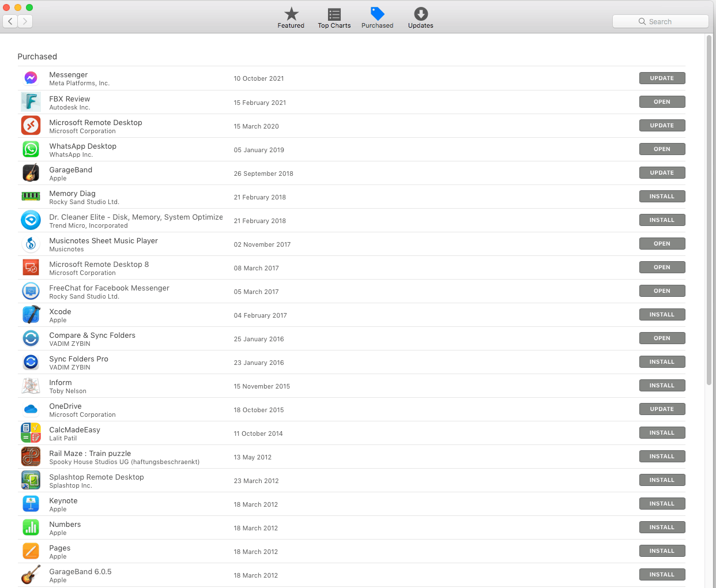Click the Splashtop Remote Desktop icon
Screen dimensions: 716x588
click(31, 480)
